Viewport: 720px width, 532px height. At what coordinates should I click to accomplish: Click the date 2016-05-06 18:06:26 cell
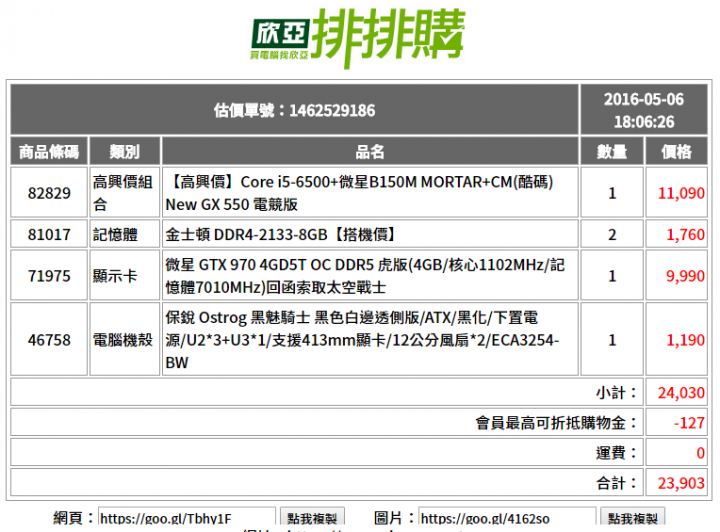coord(644,110)
